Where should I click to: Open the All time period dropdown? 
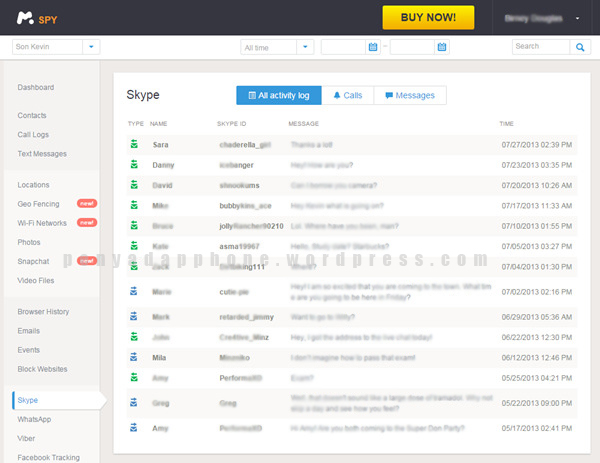305,47
